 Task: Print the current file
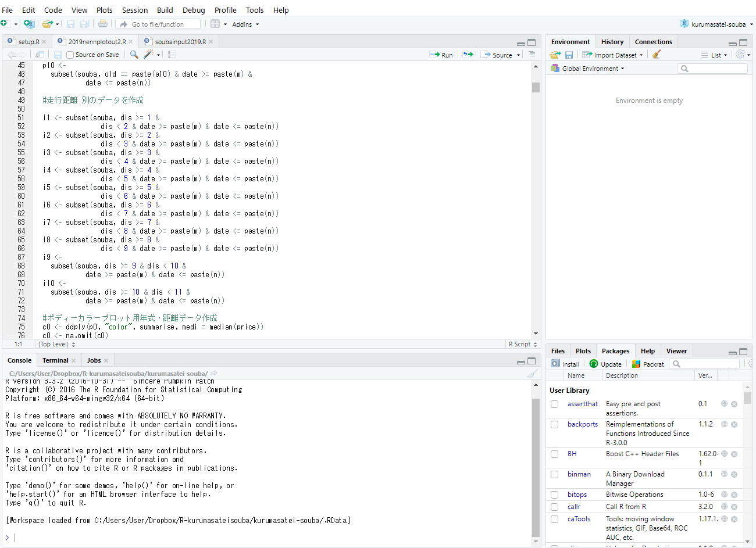tap(103, 24)
